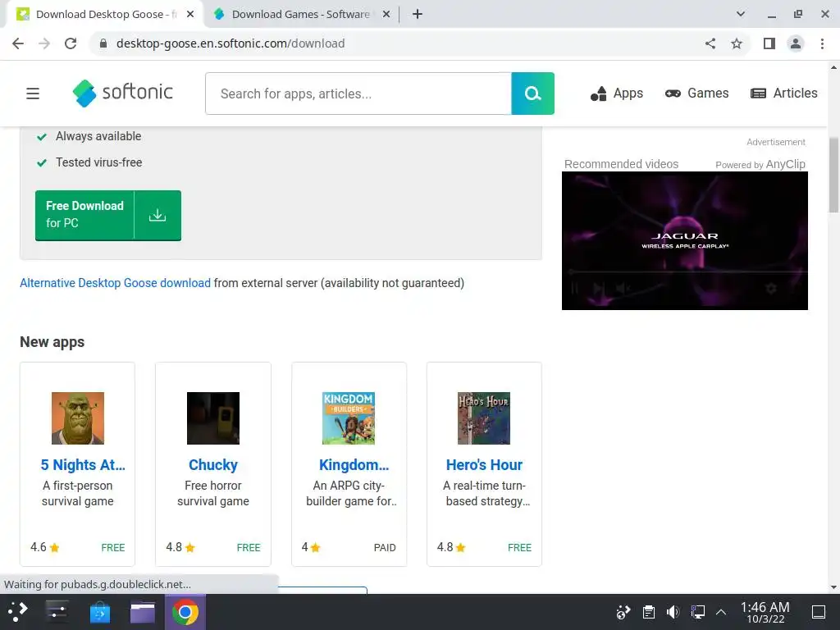Image resolution: width=840 pixels, height=630 pixels.
Task: Go back to previous page
Action: (18, 43)
